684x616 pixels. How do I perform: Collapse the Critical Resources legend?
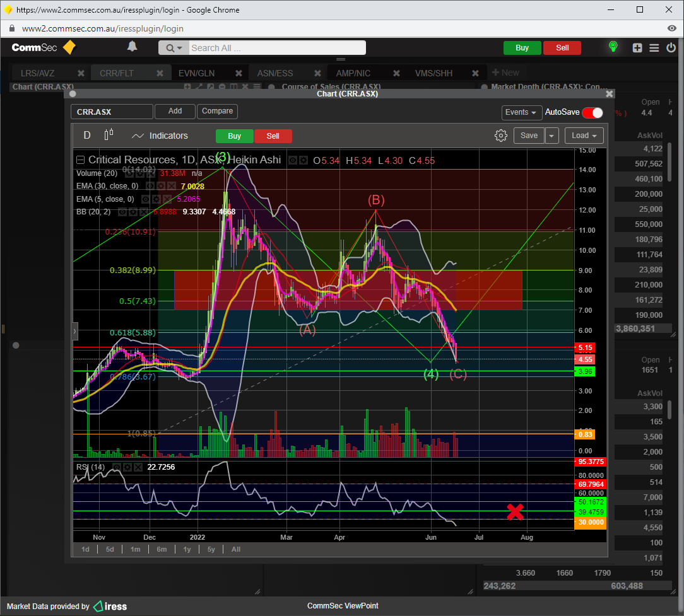[80, 160]
